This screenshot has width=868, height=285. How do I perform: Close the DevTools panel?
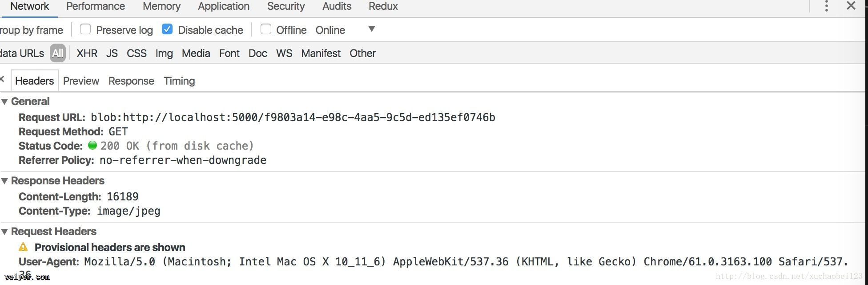click(851, 6)
